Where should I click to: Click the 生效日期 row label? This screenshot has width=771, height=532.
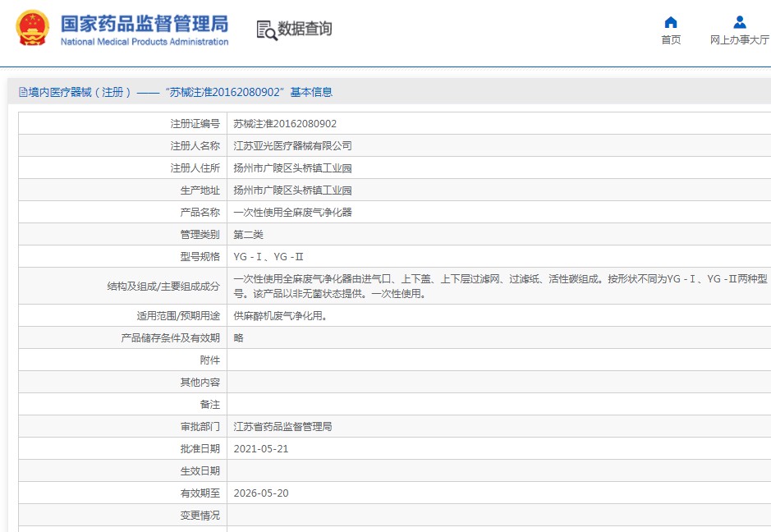pyautogui.click(x=200, y=470)
